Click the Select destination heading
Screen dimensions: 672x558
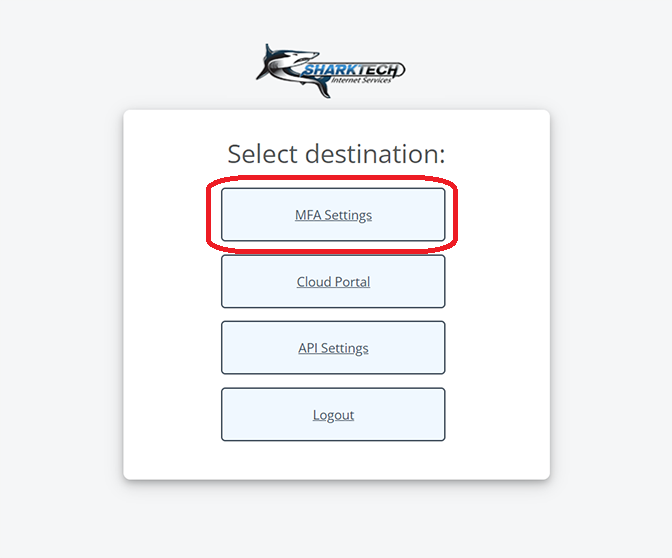336,154
